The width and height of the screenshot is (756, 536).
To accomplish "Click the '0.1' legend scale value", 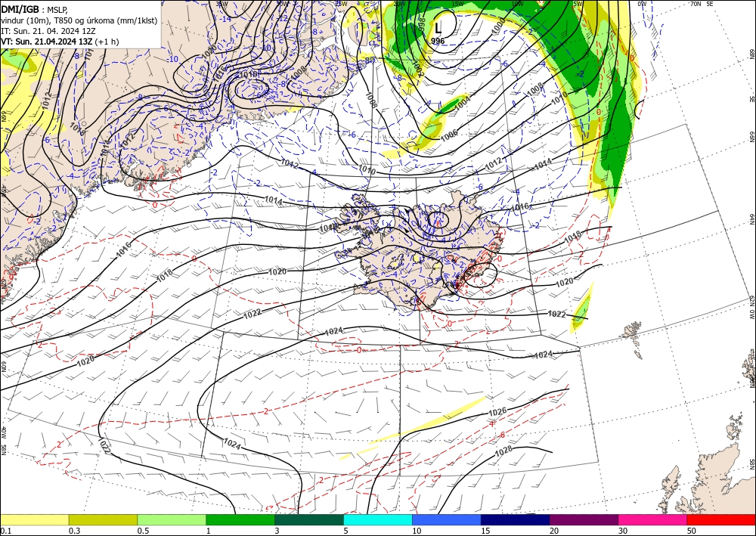I will point(5,531).
